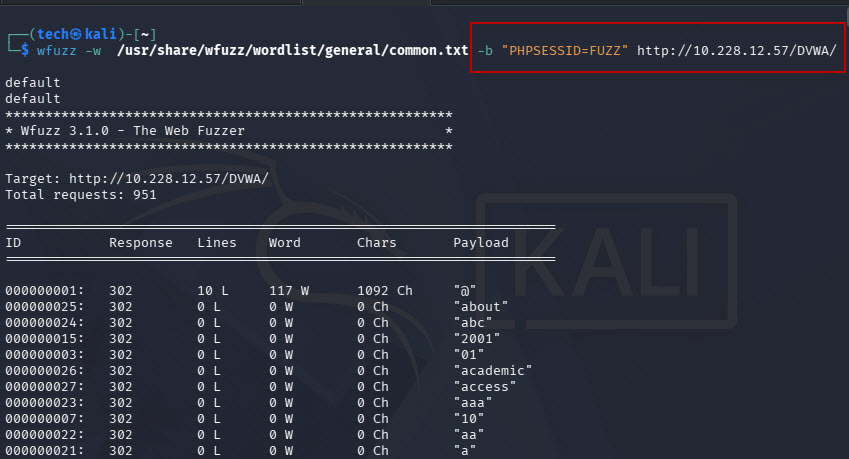Click the wfuzz command word
Viewport: 849px width, 459px height.
[56, 51]
